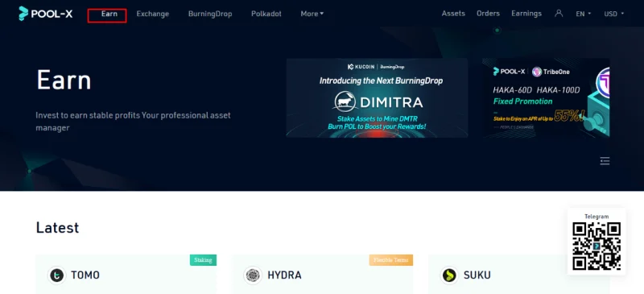Click the Staking tag on TOMO
This screenshot has width=644, height=294.
(x=203, y=260)
